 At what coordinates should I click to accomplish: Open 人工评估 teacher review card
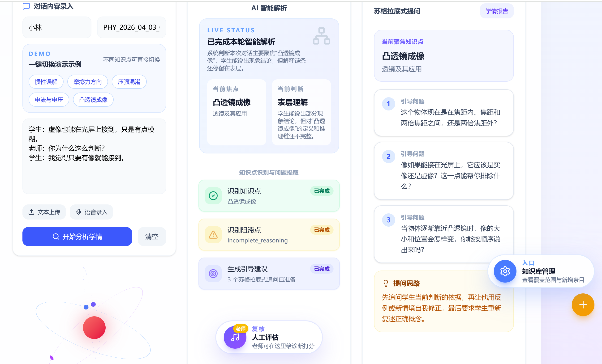(x=269, y=337)
